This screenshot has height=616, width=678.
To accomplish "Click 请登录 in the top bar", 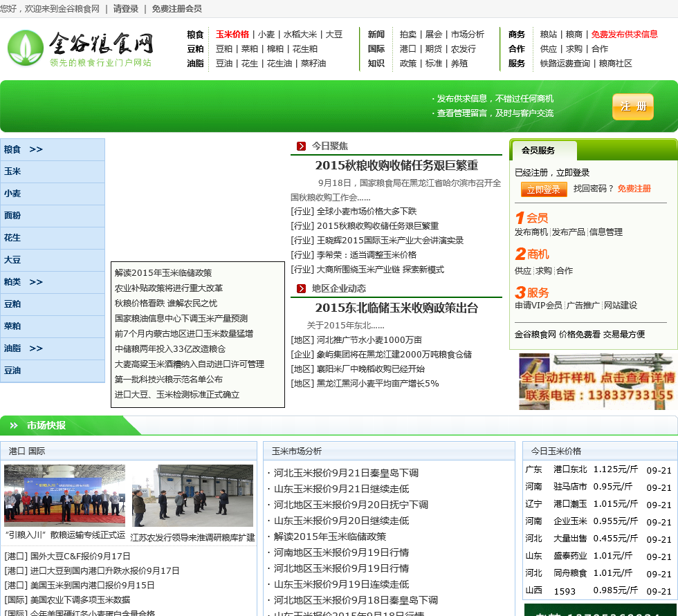I will [126, 8].
